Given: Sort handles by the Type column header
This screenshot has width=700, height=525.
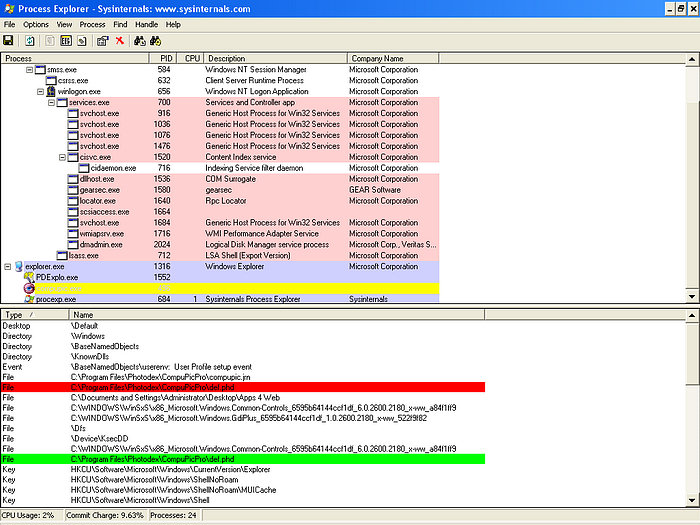Looking at the screenshot, I should 35,315.
